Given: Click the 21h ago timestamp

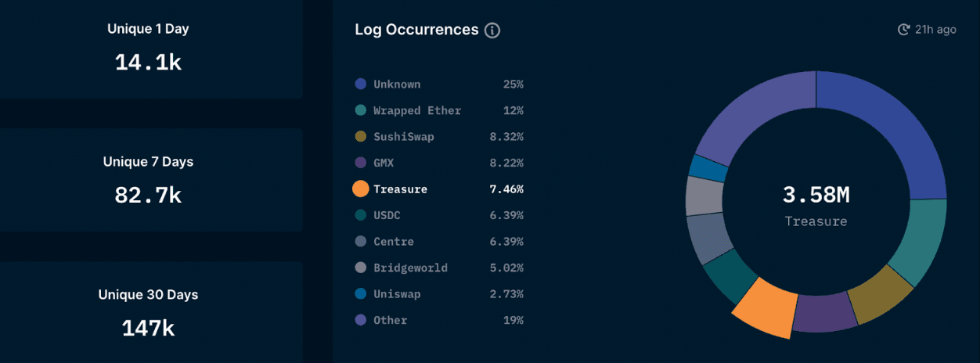Looking at the screenshot, I should (x=935, y=30).
